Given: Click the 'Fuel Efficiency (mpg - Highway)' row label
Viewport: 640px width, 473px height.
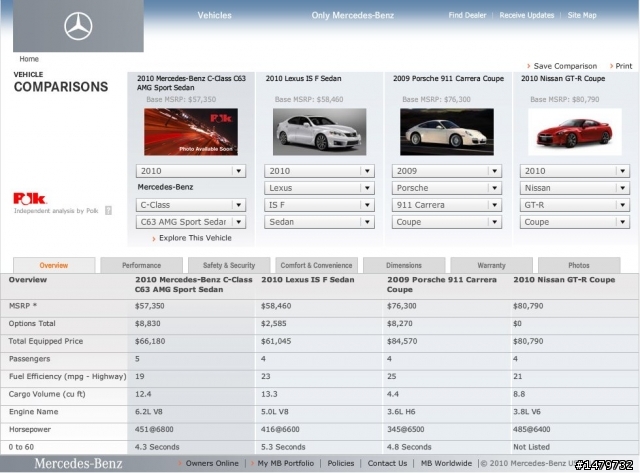Looking at the screenshot, I should 68,376.
